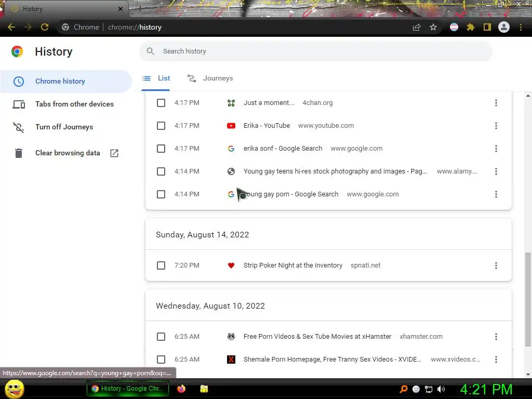The width and height of the screenshot is (532, 399).
Task: Open the striped flag extension icon
Action: (454, 27)
